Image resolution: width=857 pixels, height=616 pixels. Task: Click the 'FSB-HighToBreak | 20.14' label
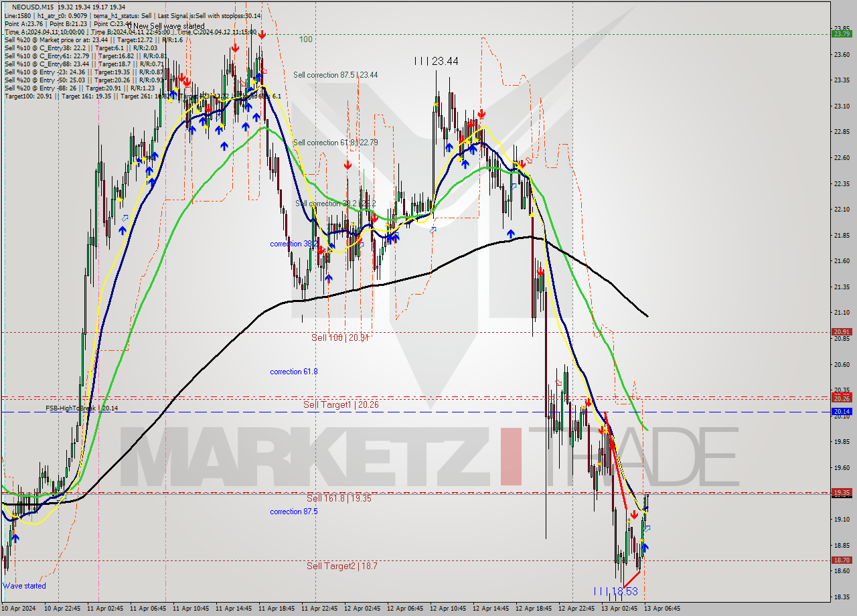coord(82,408)
